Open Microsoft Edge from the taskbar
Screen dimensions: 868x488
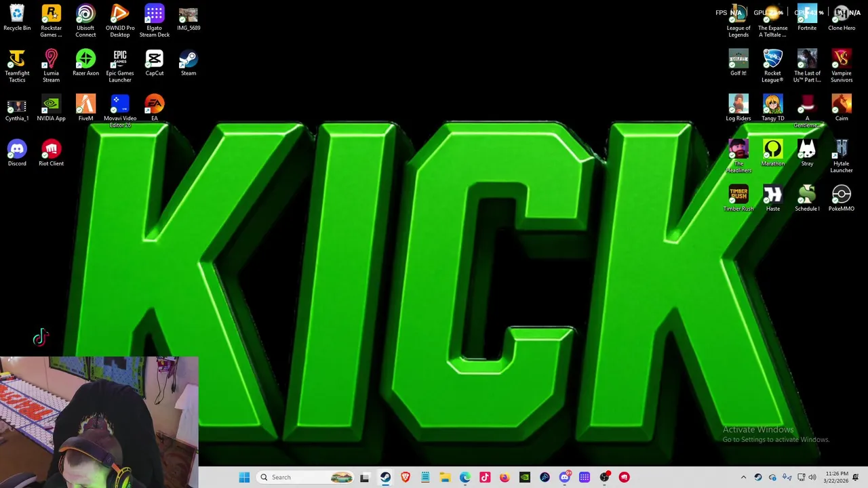click(x=465, y=477)
